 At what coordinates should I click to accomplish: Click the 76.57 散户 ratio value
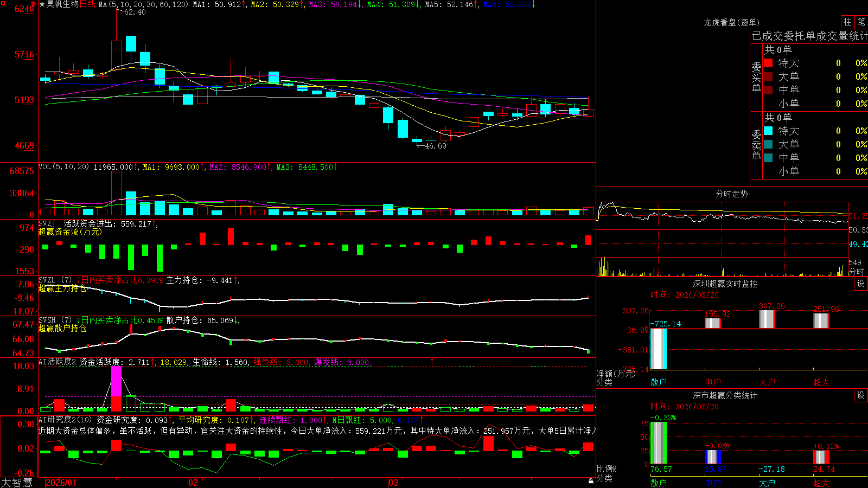coord(661,469)
